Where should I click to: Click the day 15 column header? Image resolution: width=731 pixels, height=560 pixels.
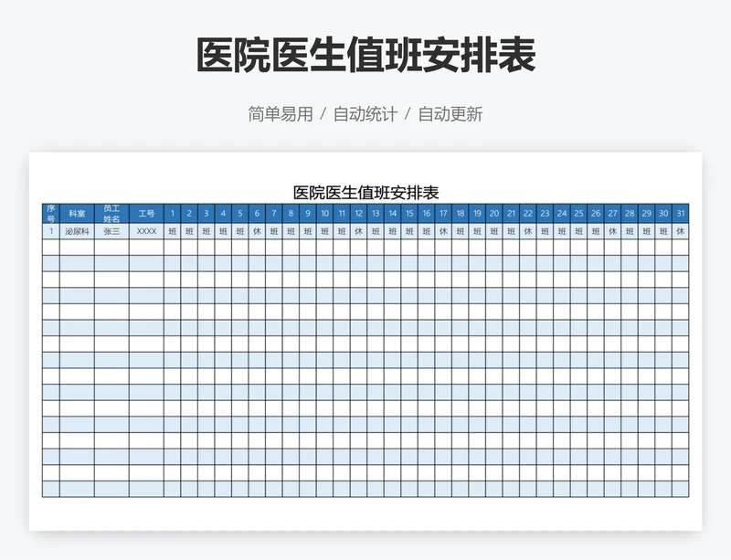point(409,214)
